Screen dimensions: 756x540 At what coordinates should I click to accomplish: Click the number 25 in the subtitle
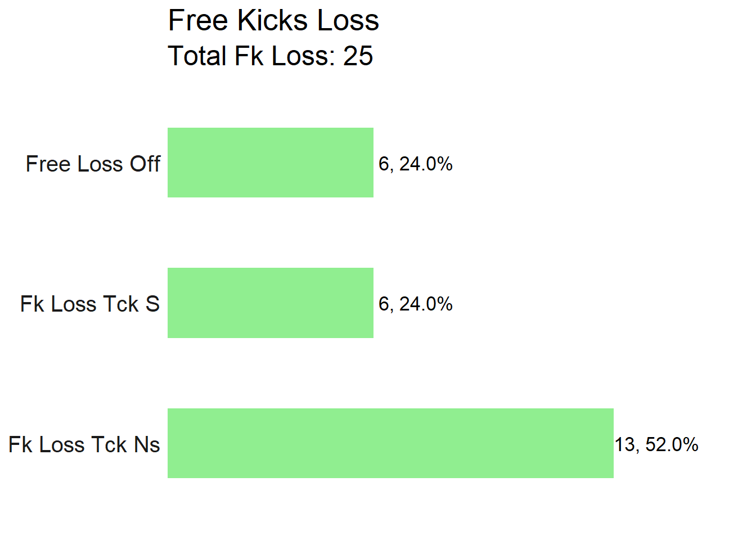tap(358, 56)
